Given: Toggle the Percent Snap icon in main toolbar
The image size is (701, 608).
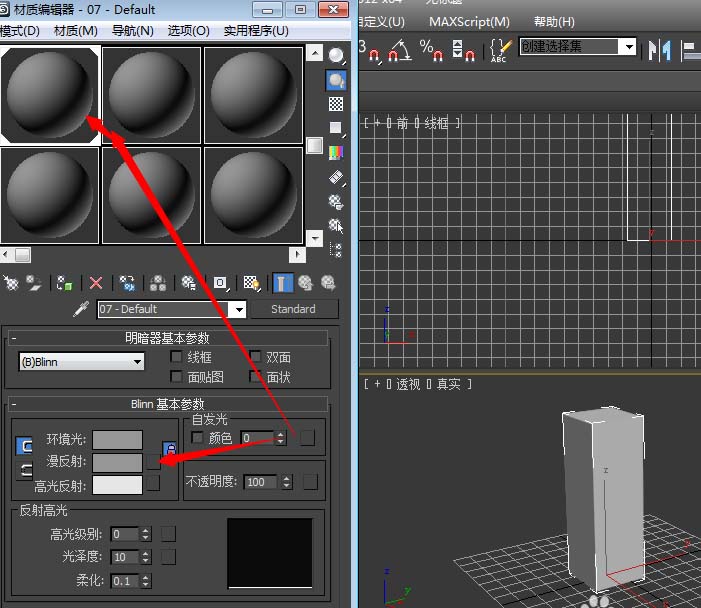Looking at the screenshot, I should tap(431, 50).
